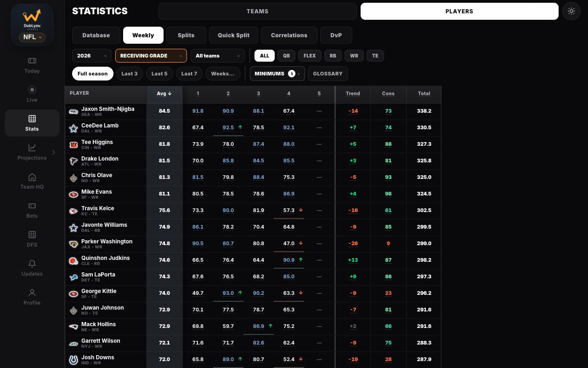Open the RECEIVING GRADE stat dropdown
Screen dimensions: 588x368
(x=151, y=56)
